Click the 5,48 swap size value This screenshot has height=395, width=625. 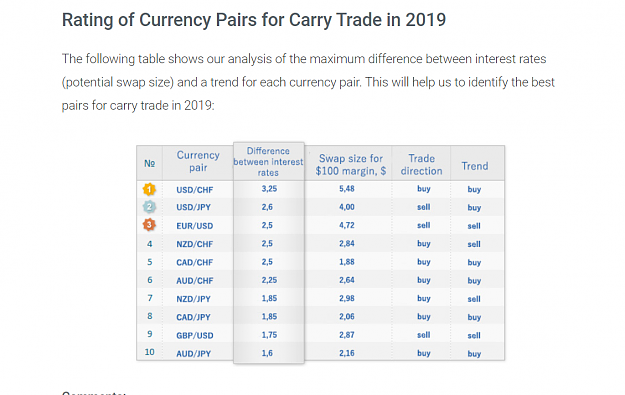346,189
